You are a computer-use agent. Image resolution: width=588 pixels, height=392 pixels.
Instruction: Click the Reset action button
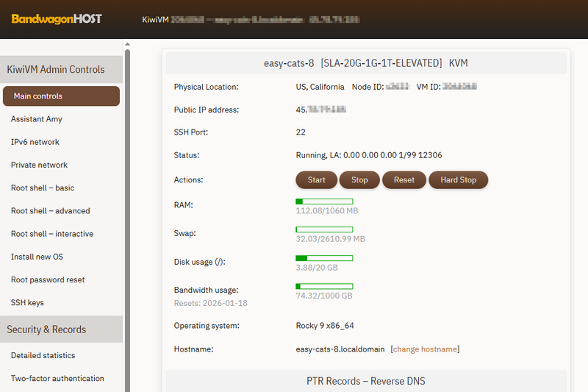click(x=404, y=180)
